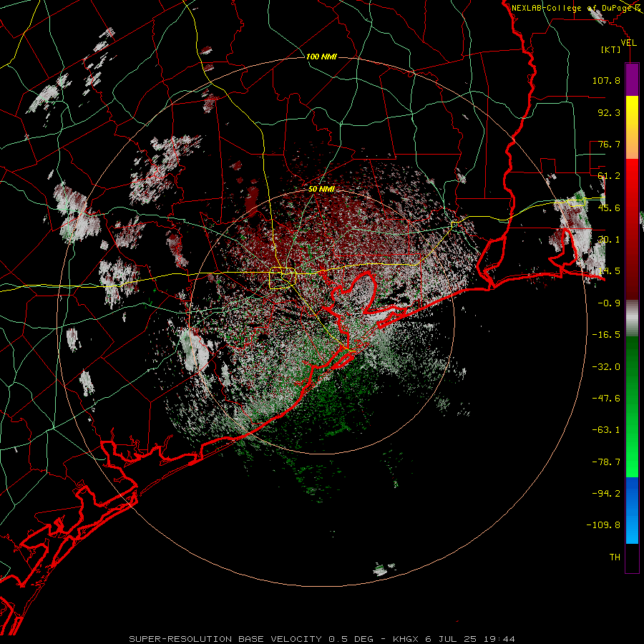Select the -63.1 velocity scale value
The width and height of the screenshot is (644, 644).
606,430
